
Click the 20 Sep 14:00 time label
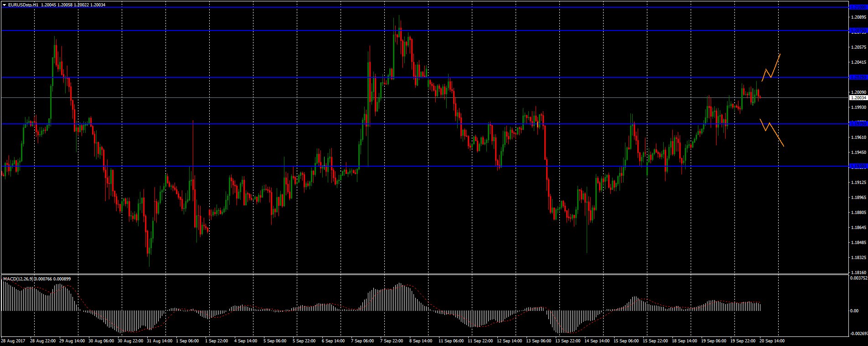(771, 341)
